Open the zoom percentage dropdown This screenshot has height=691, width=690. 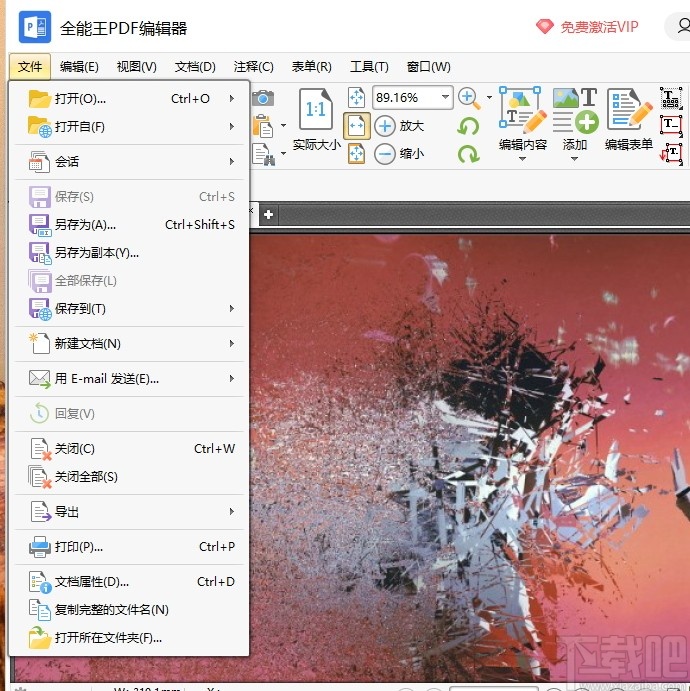tap(445, 97)
